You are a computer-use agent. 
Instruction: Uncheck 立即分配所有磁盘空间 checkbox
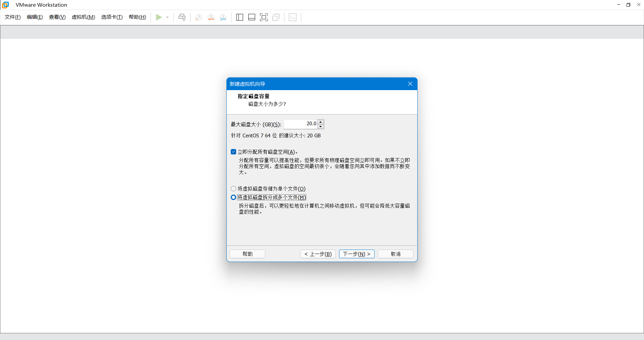(233, 152)
